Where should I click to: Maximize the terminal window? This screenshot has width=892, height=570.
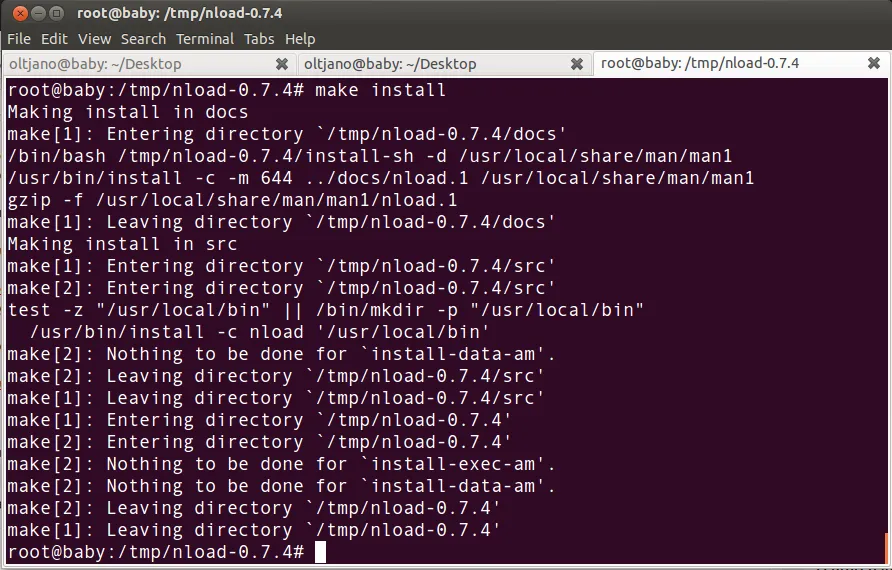tap(56, 13)
